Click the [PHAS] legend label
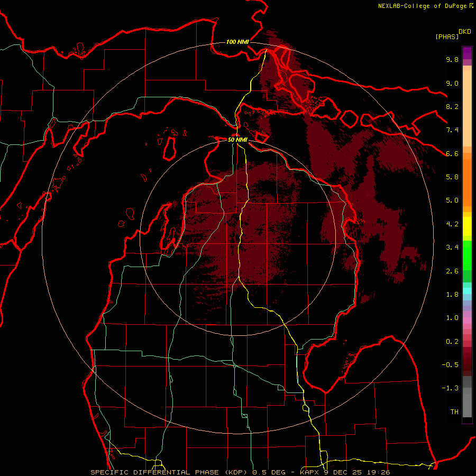 pos(447,36)
